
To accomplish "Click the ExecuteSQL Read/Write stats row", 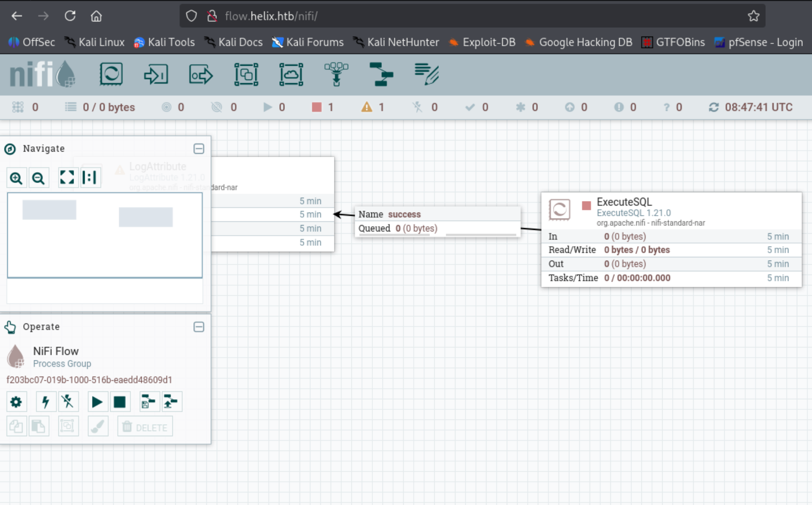I will click(671, 250).
